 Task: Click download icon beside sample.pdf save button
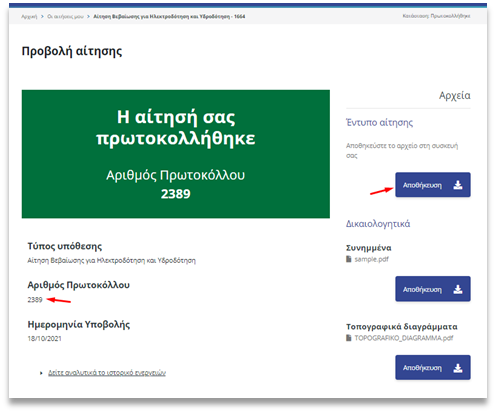(458, 289)
